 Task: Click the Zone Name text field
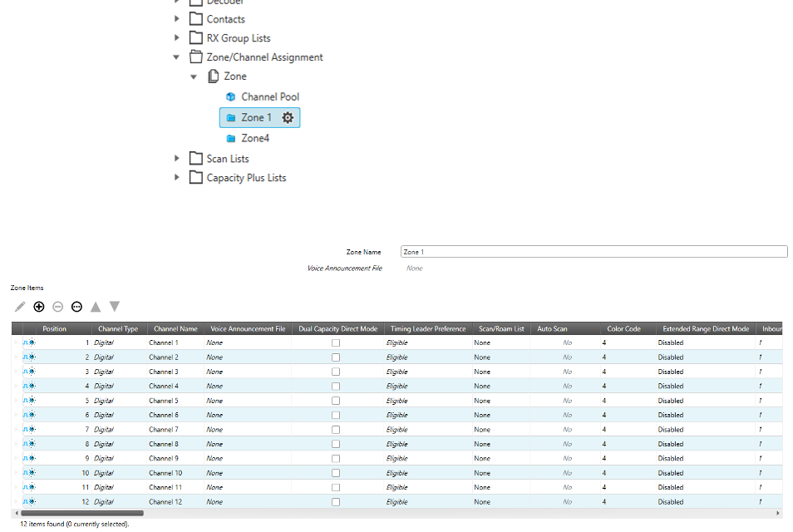point(594,252)
